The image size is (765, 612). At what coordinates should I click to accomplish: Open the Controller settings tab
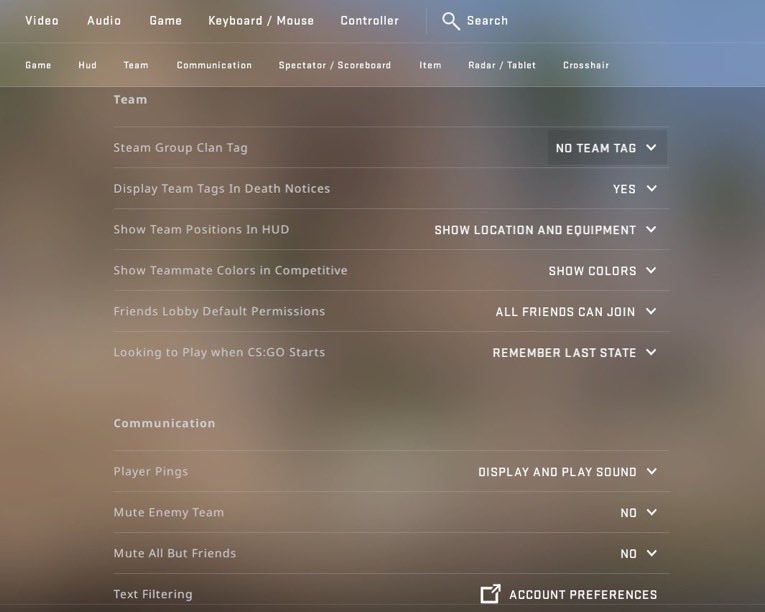[x=369, y=20]
